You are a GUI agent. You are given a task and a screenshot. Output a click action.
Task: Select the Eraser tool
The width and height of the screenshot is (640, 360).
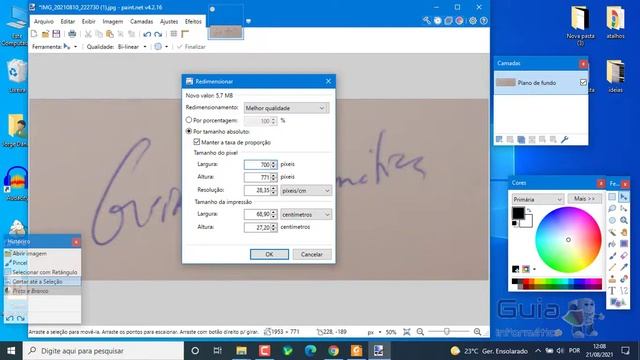[624, 256]
